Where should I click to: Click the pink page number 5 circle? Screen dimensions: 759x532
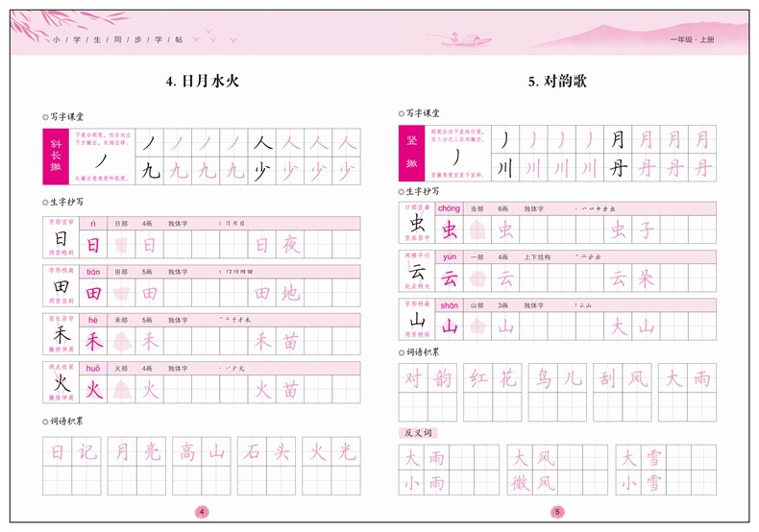click(x=557, y=512)
